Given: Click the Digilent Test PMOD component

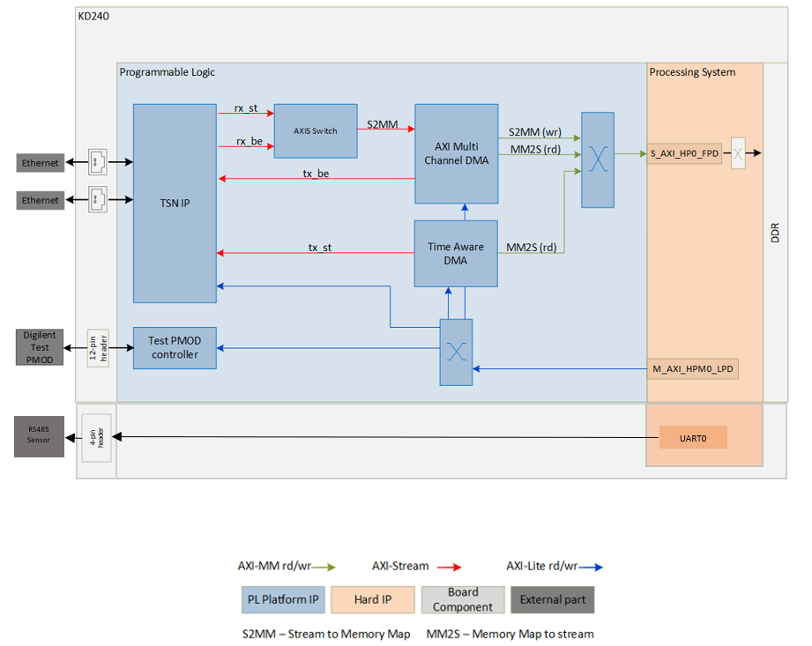Looking at the screenshot, I should pos(38,347).
